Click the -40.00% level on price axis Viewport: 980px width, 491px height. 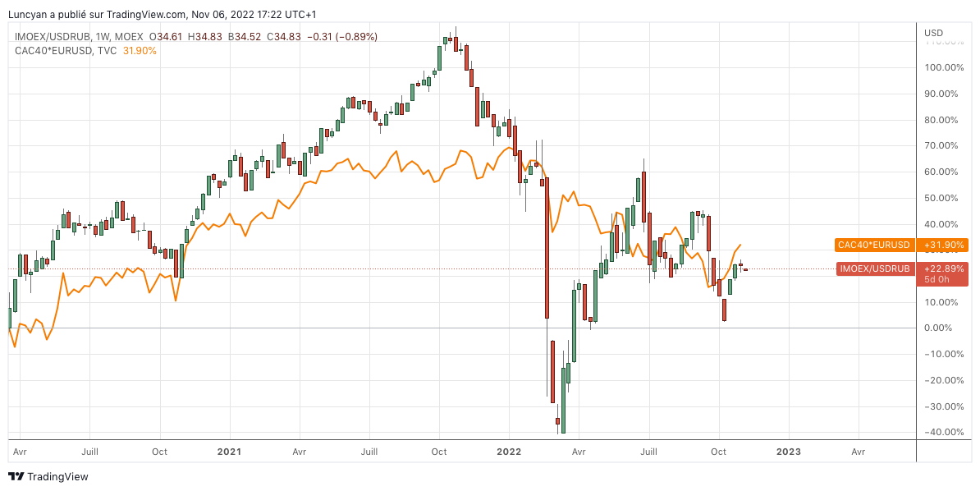click(941, 433)
